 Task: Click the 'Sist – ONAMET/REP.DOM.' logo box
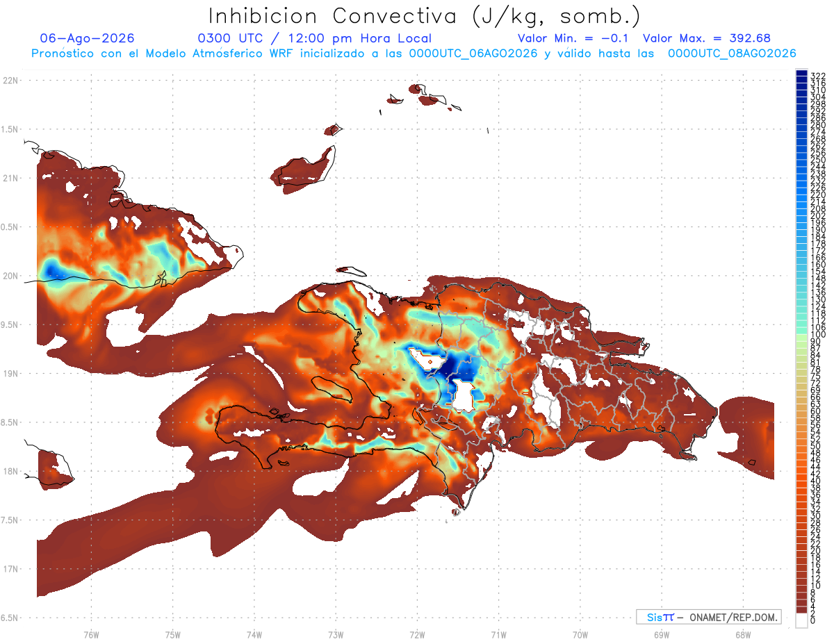[x=708, y=617]
